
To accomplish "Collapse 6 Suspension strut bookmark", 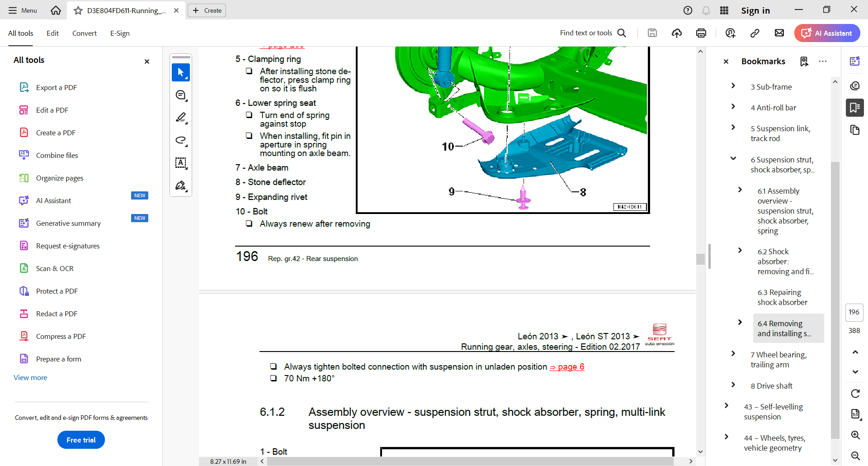I will tap(733, 158).
